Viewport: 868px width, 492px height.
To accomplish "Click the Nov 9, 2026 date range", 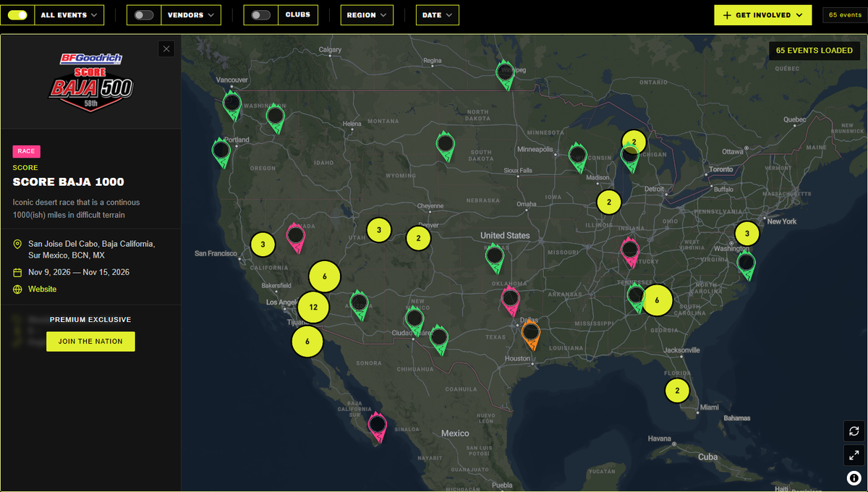I will [79, 272].
